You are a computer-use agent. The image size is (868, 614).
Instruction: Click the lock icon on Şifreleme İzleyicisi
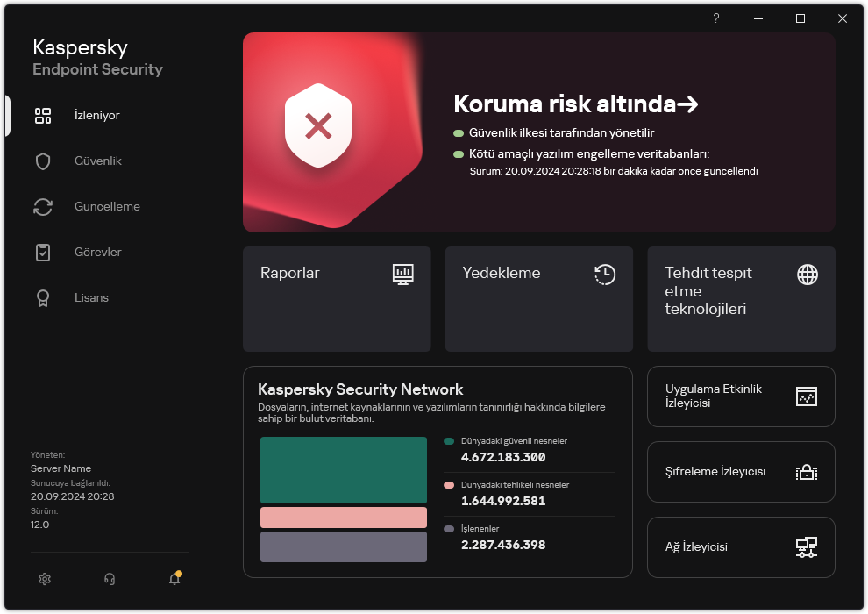806,472
